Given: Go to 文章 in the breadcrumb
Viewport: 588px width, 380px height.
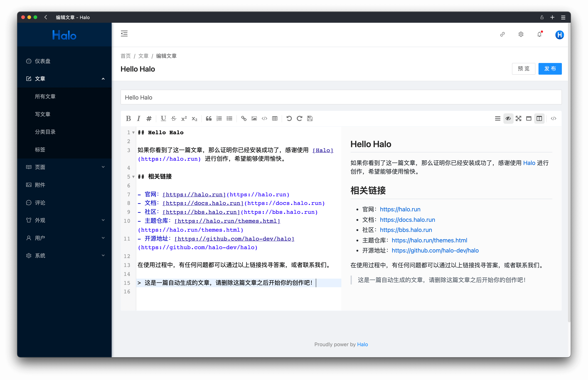Looking at the screenshot, I should [x=143, y=56].
